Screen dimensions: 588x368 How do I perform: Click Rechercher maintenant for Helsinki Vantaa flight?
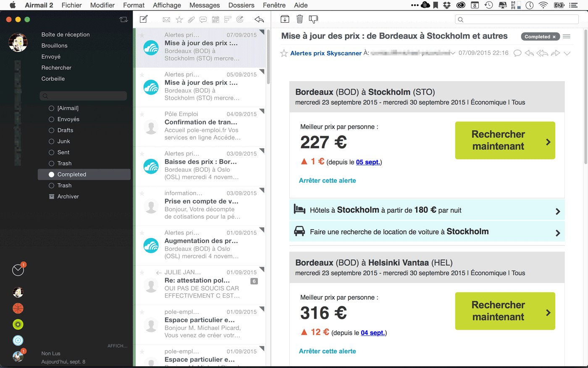pyautogui.click(x=505, y=311)
